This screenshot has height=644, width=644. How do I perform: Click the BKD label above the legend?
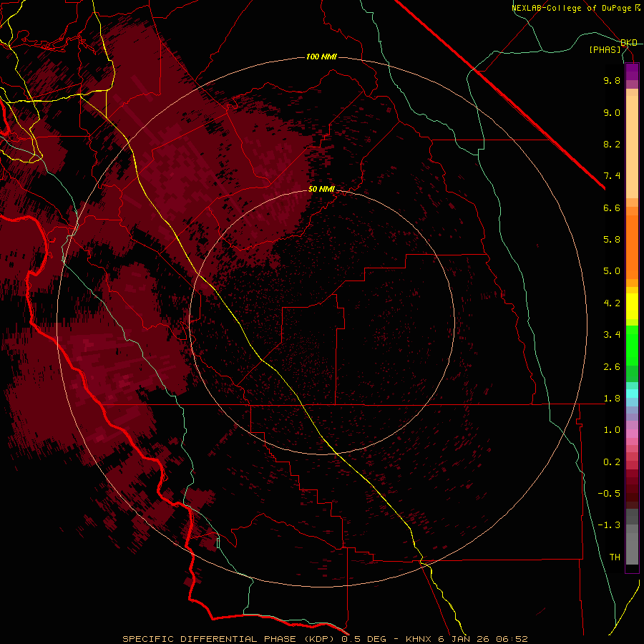click(629, 43)
